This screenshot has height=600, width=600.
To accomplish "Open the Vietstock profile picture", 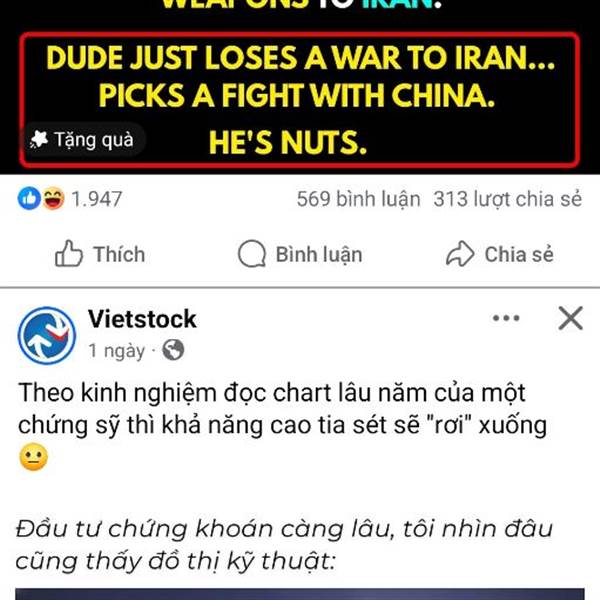I will (47, 336).
